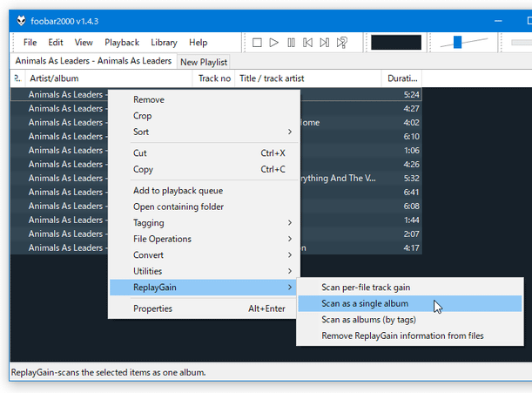Open the View menu

(84, 43)
